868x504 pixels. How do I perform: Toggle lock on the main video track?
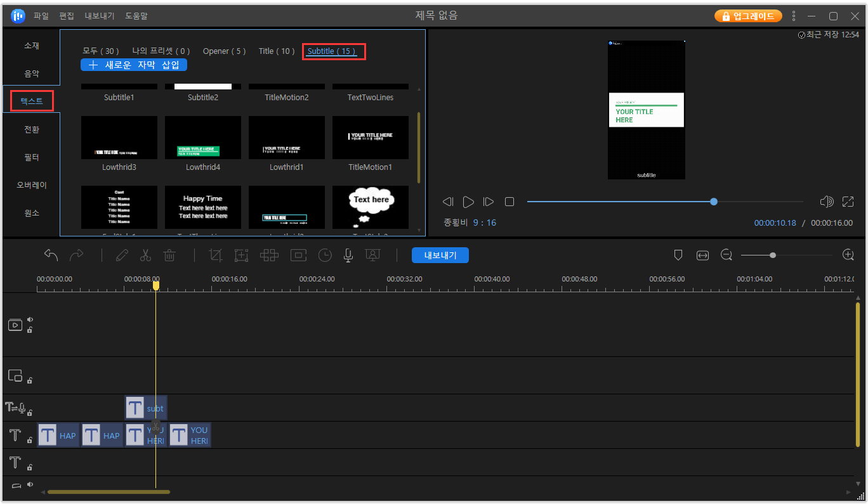[30, 330]
